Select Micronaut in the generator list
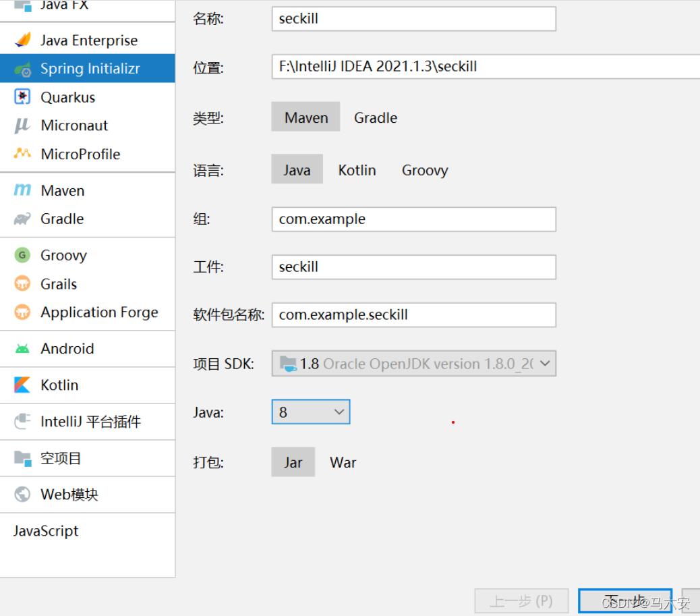Screen dimensions: 700x616 pos(88,125)
